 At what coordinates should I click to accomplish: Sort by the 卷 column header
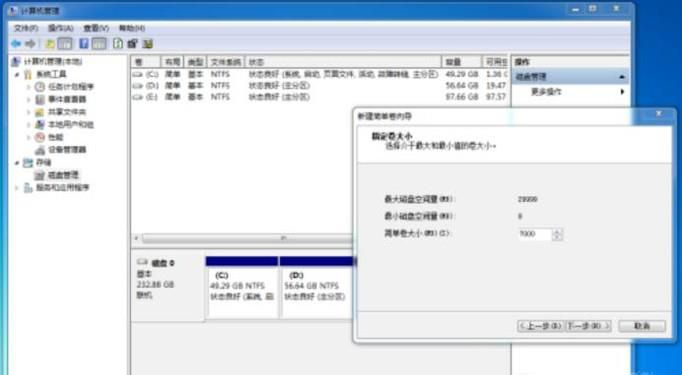pyautogui.click(x=145, y=62)
